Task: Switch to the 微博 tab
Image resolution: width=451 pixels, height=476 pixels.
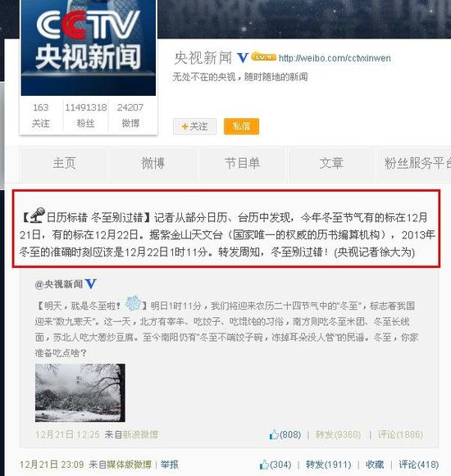Action: pos(153,163)
